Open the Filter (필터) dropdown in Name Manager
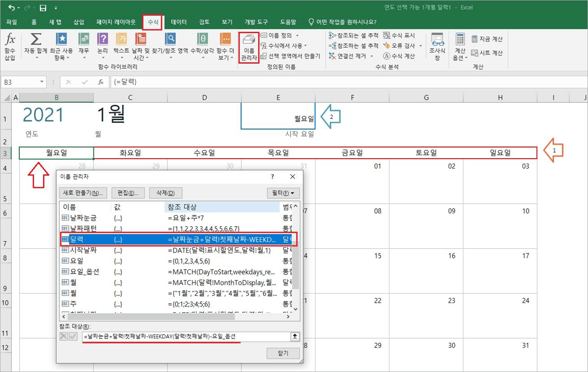This screenshot has height=372, width=588. (x=283, y=193)
